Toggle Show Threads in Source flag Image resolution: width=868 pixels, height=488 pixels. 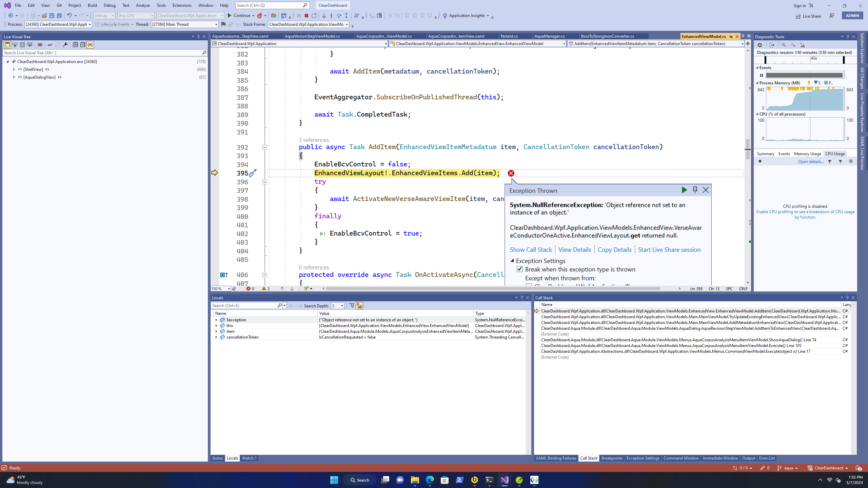(x=223, y=24)
